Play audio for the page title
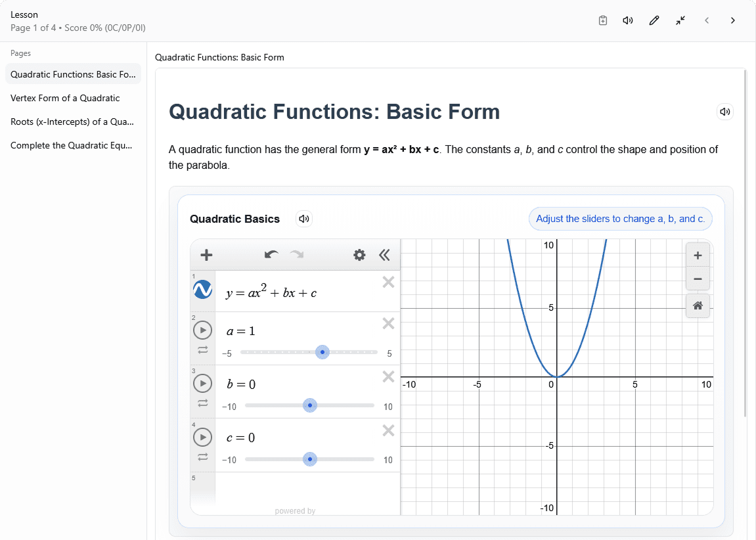Screen dimensions: 756x540 coord(724,112)
